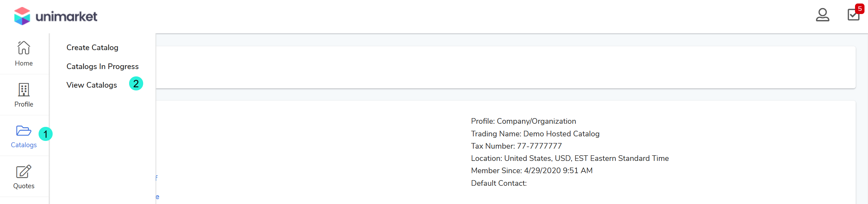Choose Create Catalog from the submenu
The height and width of the screenshot is (204, 868).
click(x=92, y=48)
